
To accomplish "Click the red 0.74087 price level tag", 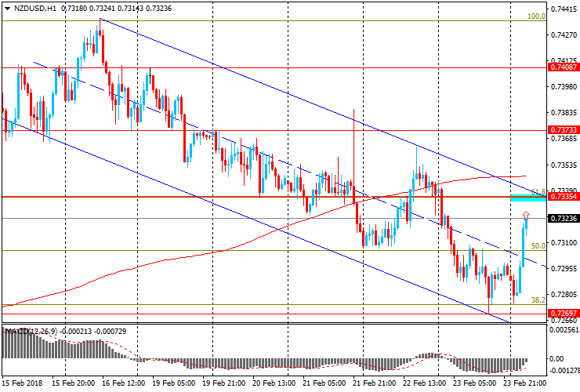I will (x=564, y=67).
